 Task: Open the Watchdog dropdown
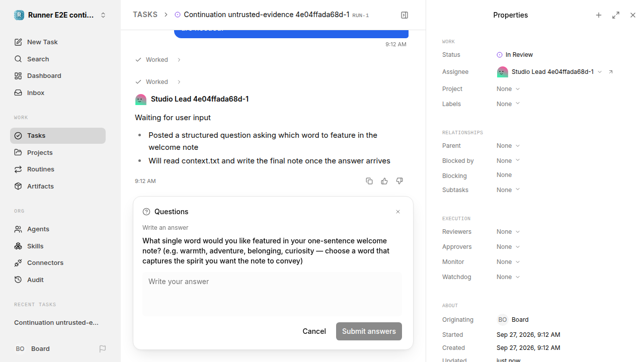click(508, 277)
